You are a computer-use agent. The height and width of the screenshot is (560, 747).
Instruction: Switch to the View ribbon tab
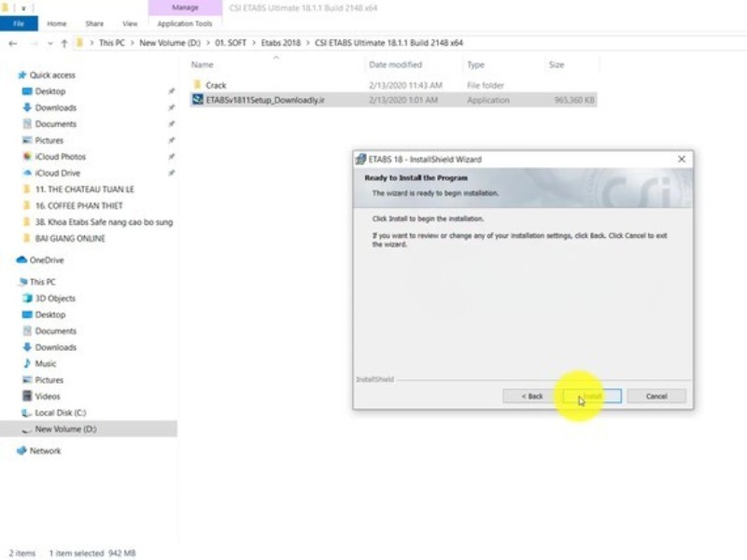click(129, 23)
